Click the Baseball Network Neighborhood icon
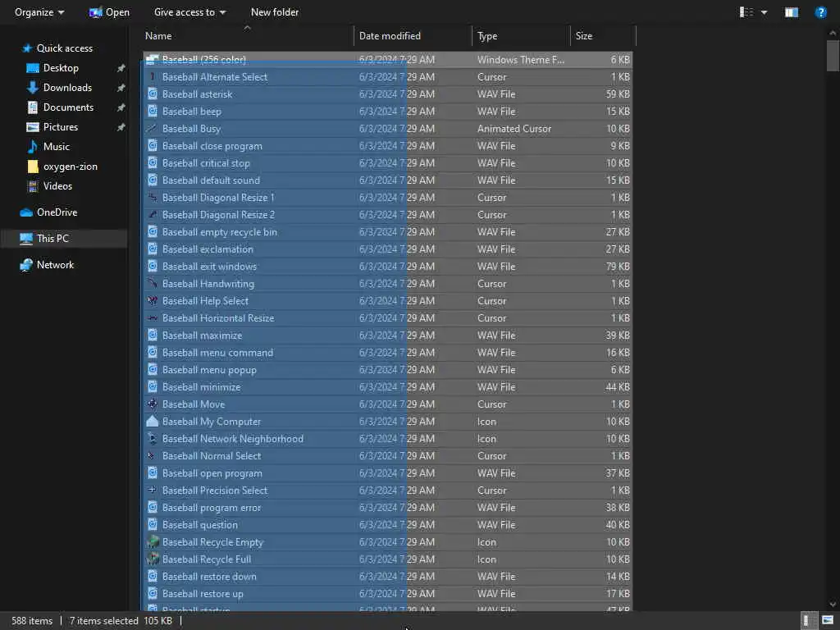 tap(152, 439)
